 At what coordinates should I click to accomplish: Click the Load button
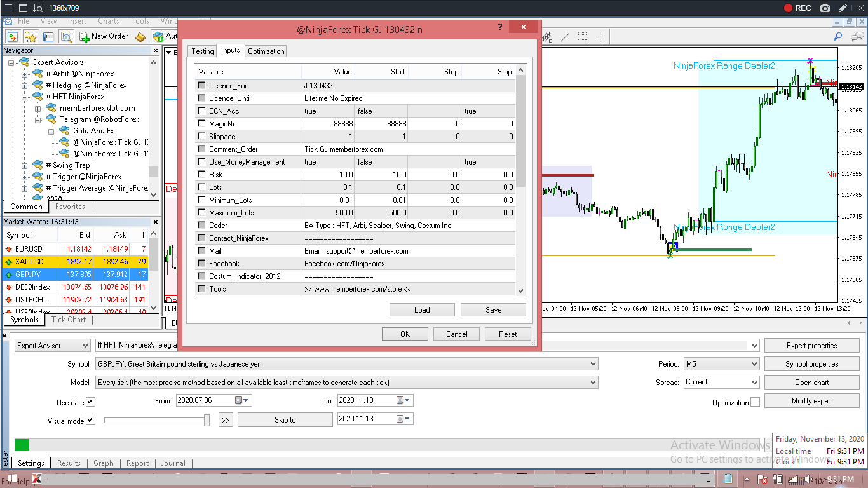[x=422, y=310]
